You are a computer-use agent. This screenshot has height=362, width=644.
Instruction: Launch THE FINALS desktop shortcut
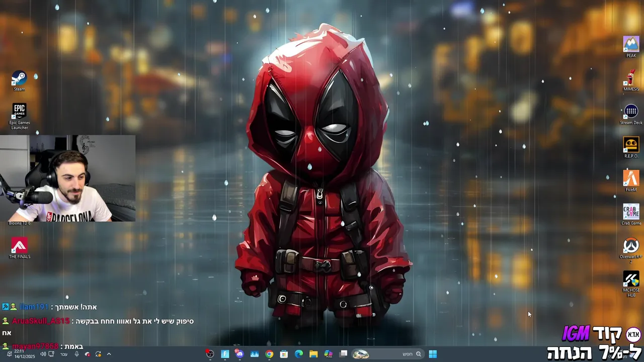click(19, 248)
